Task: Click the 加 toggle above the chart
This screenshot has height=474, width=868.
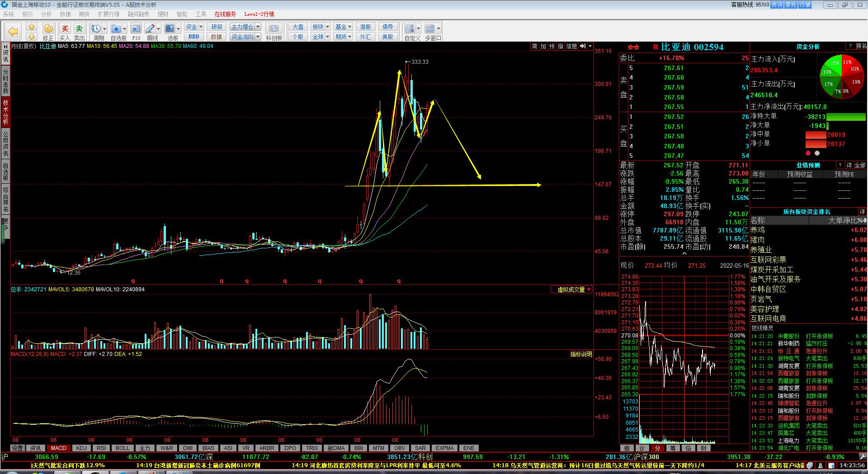Action: tap(543, 46)
